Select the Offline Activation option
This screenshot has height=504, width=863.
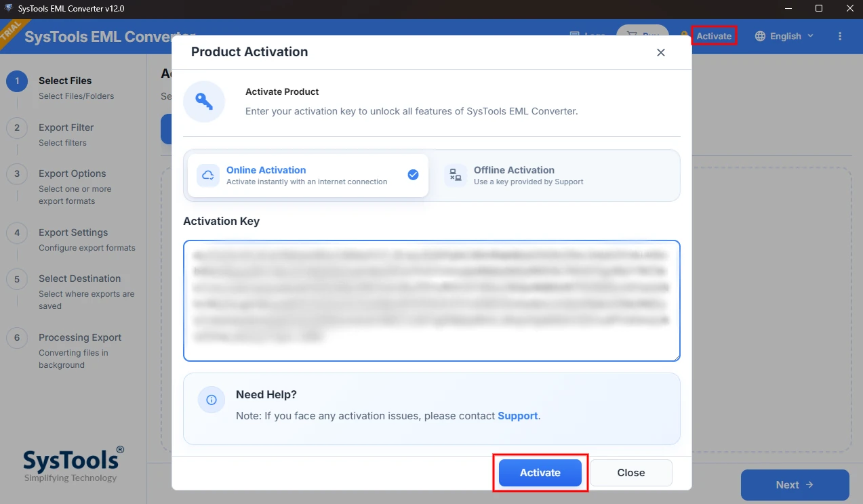(x=556, y=175)
